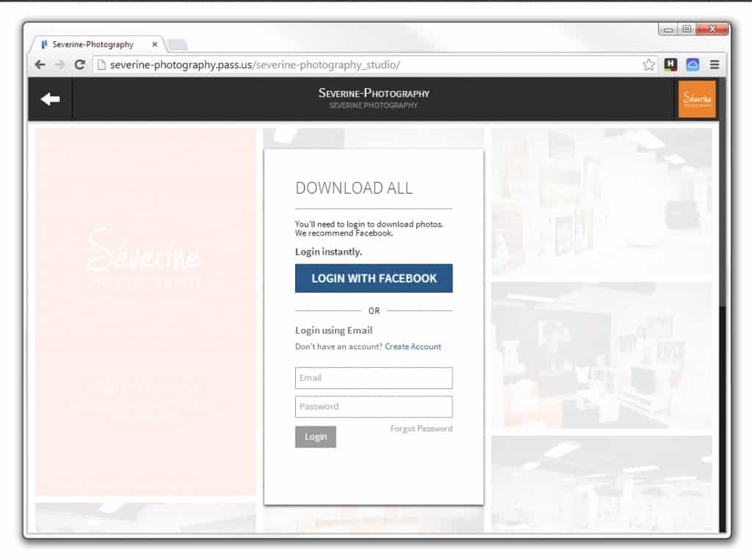
Task: Click the orange Severine logo in header
Action: click(697, 99)
